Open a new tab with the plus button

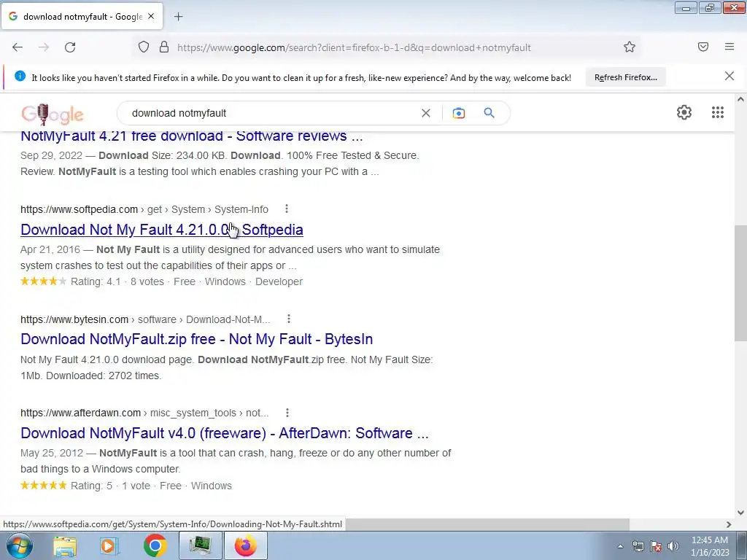pyautogui.click(x=178, y=17)
